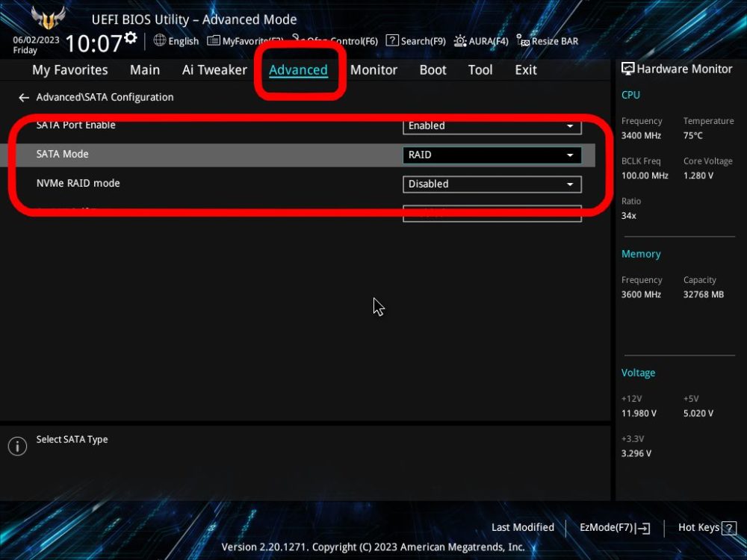Click the Select SATA Type help text
This screenshot has height=560, width=747.
(72, 440)
